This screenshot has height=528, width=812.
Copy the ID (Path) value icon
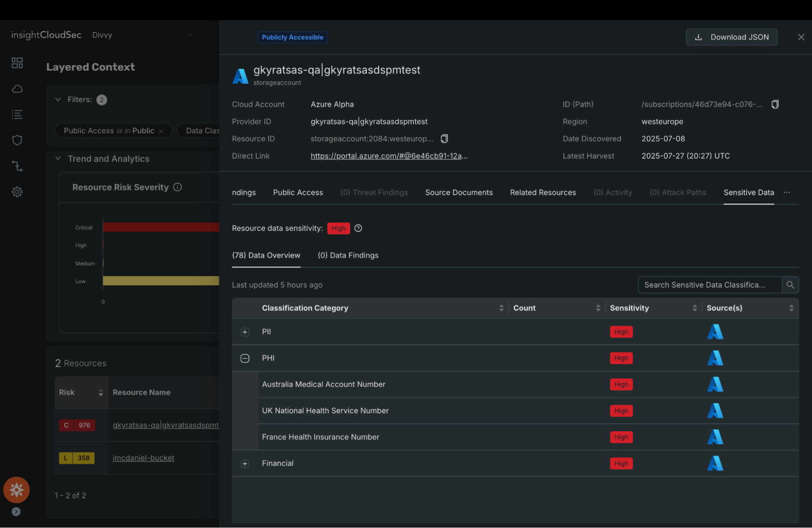click(775, 104)
